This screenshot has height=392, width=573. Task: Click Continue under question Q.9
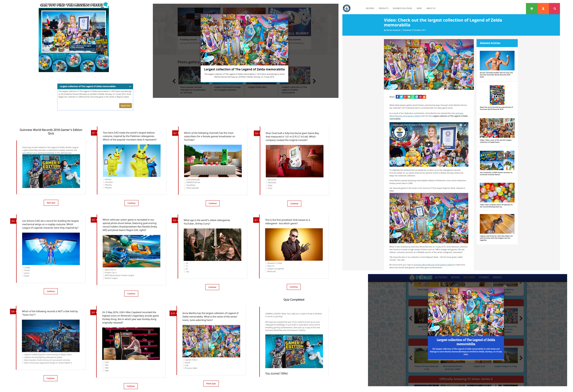pyautogui.click(x=131, y=386)
